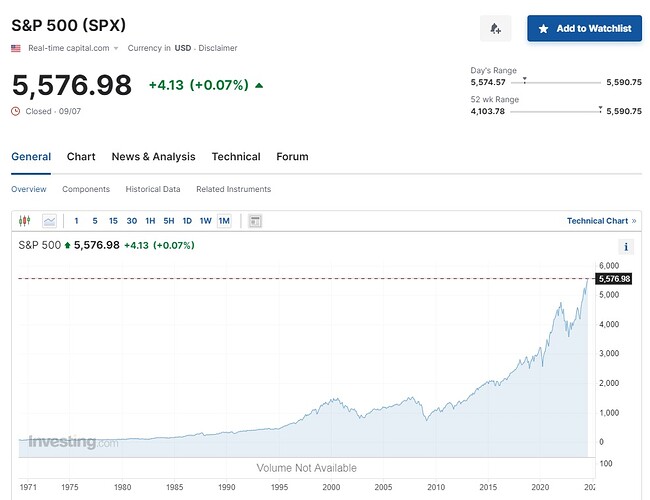Select the General tab
This screenshot has height=500, width=650.
tap(31, 157)
